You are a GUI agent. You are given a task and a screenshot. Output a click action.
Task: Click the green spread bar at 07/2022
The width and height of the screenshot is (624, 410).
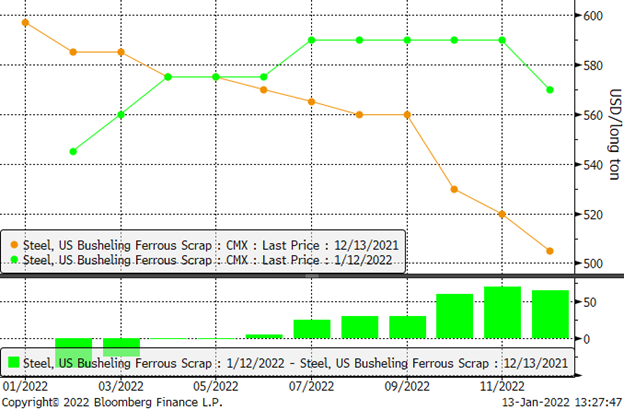click(312, 329)
